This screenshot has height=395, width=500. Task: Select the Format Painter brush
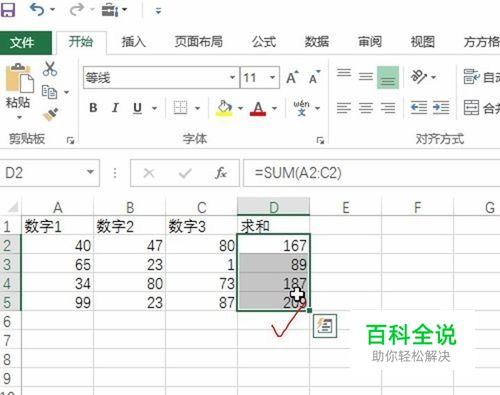click(50, 115)
